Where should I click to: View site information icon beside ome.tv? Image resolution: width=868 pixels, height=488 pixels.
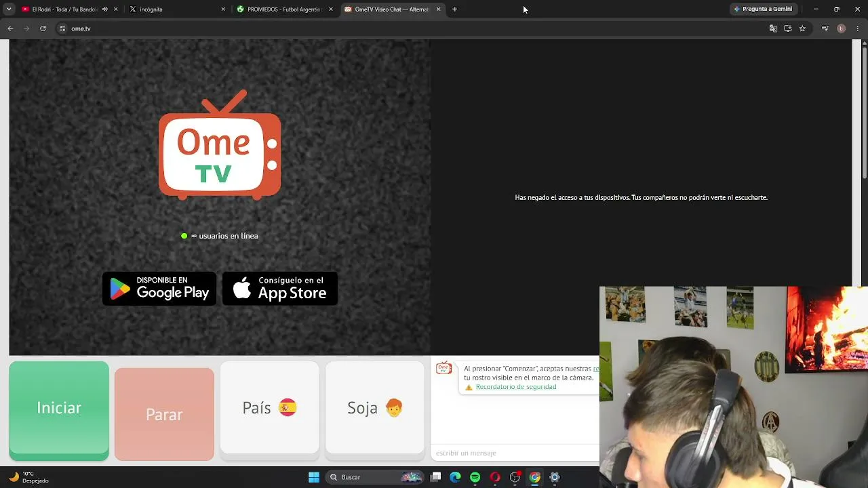(62, 28)
